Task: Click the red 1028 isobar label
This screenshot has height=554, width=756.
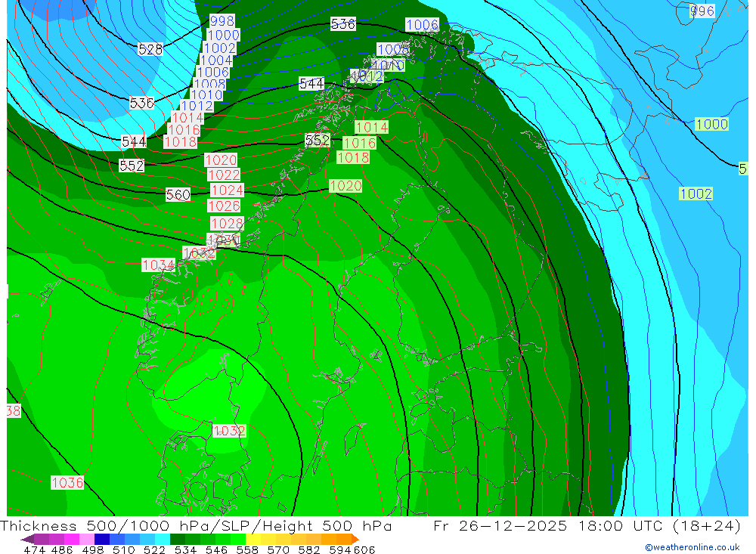Action: 227,223
